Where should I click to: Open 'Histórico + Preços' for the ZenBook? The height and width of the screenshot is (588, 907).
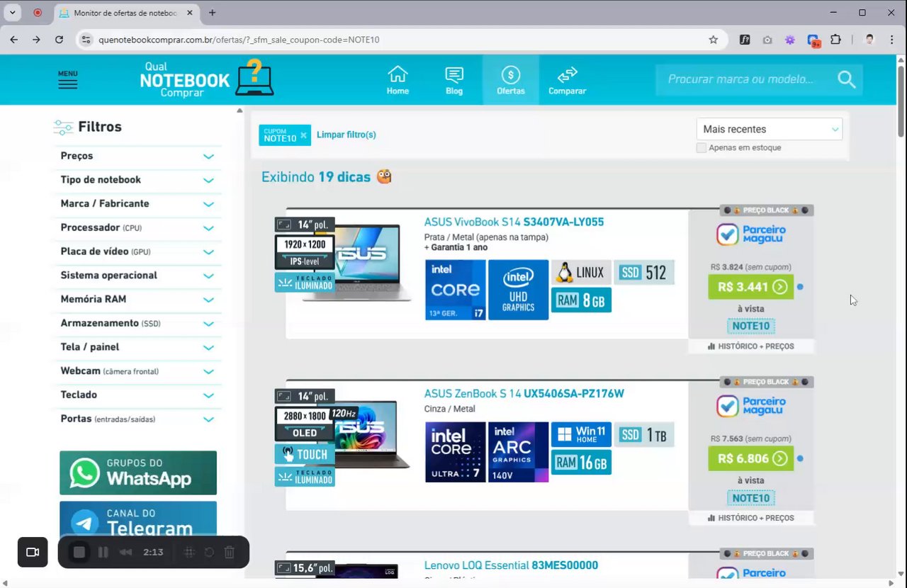pyautogui.click(x=750, y=518)
